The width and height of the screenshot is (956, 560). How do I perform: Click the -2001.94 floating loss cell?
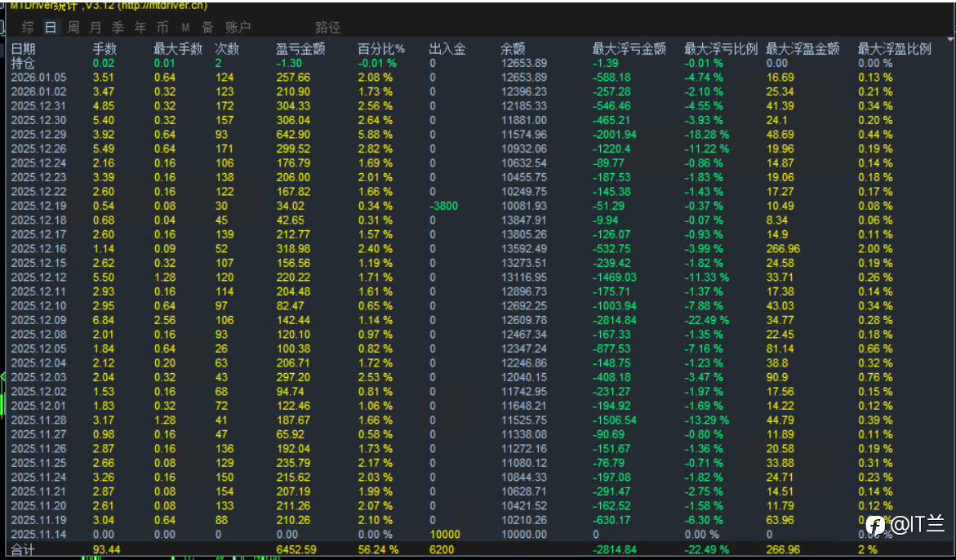pyautogui.click(x=615, y=135)
